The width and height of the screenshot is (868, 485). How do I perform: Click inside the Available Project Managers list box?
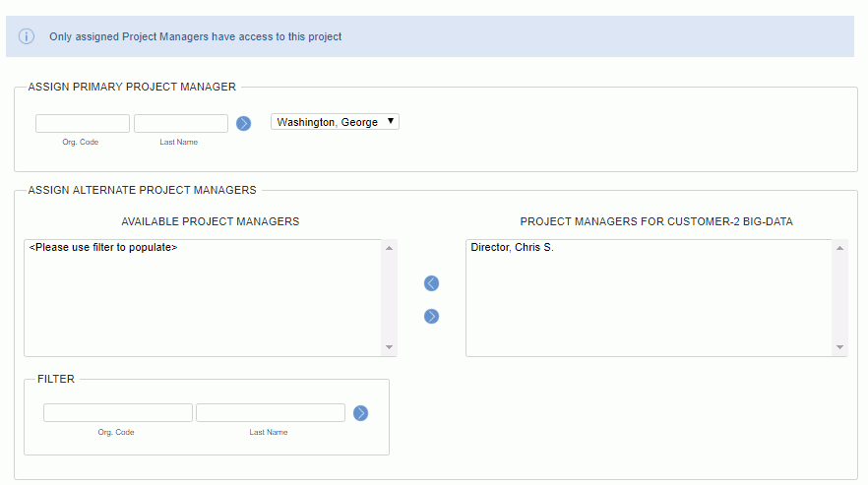click(203, 299)
